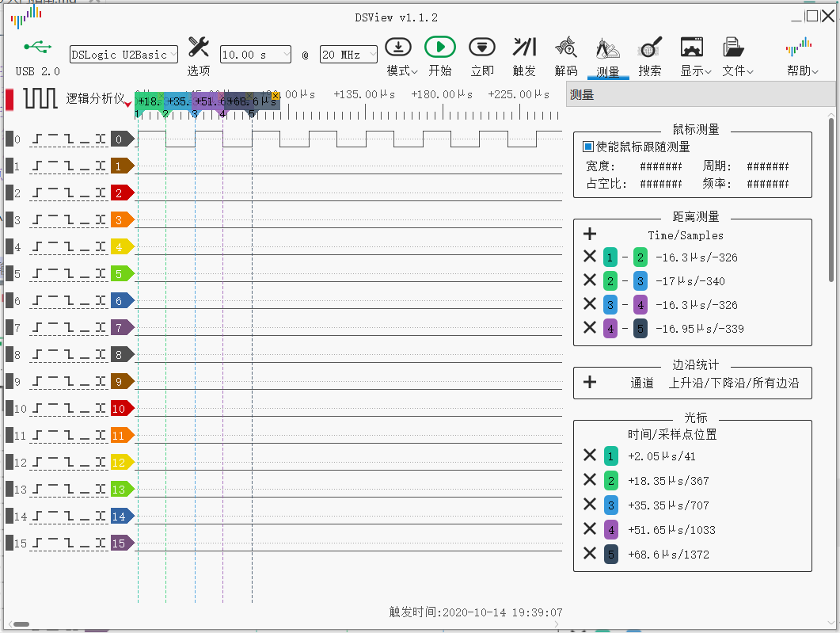Screen dimensions: 840x633
Task: Set rising edge trigger on channel 5
Action: coord(36,274)
